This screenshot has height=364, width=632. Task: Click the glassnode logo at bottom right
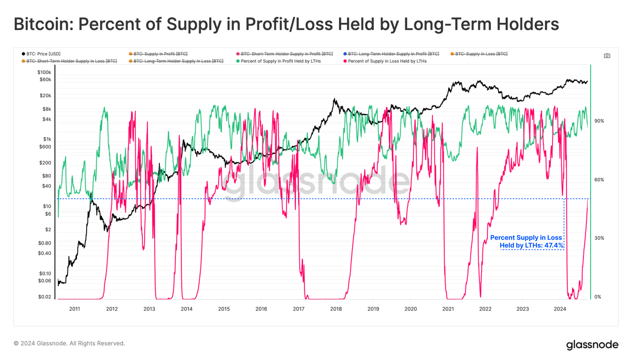[x=592, y=345]
